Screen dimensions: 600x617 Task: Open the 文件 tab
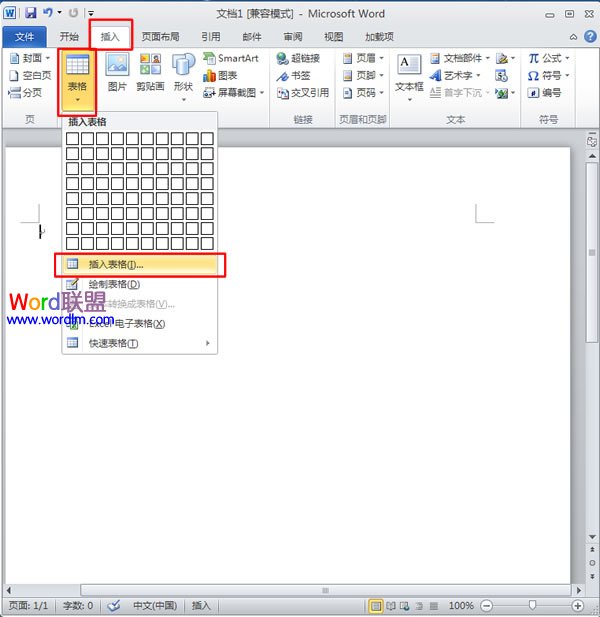[x=24, y=37]
